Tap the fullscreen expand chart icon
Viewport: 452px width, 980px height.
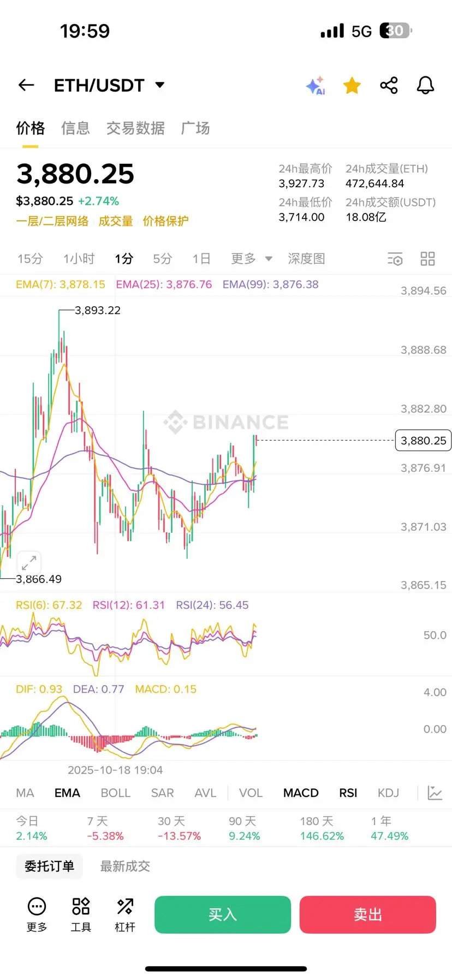coord(29,562)
